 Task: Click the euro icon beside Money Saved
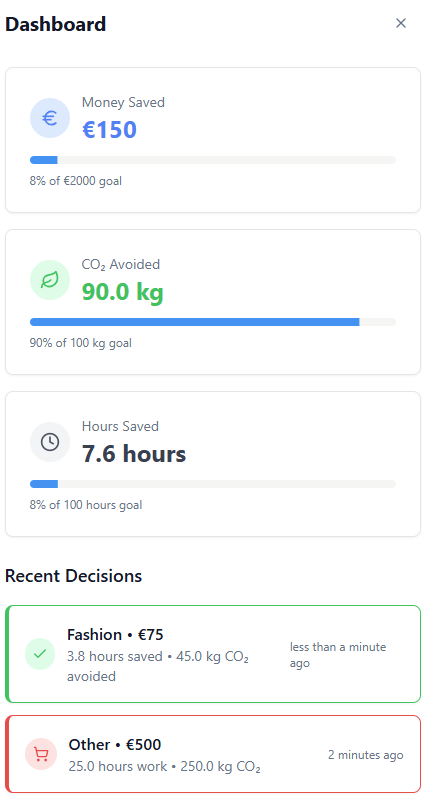click(x=49, y=118)
